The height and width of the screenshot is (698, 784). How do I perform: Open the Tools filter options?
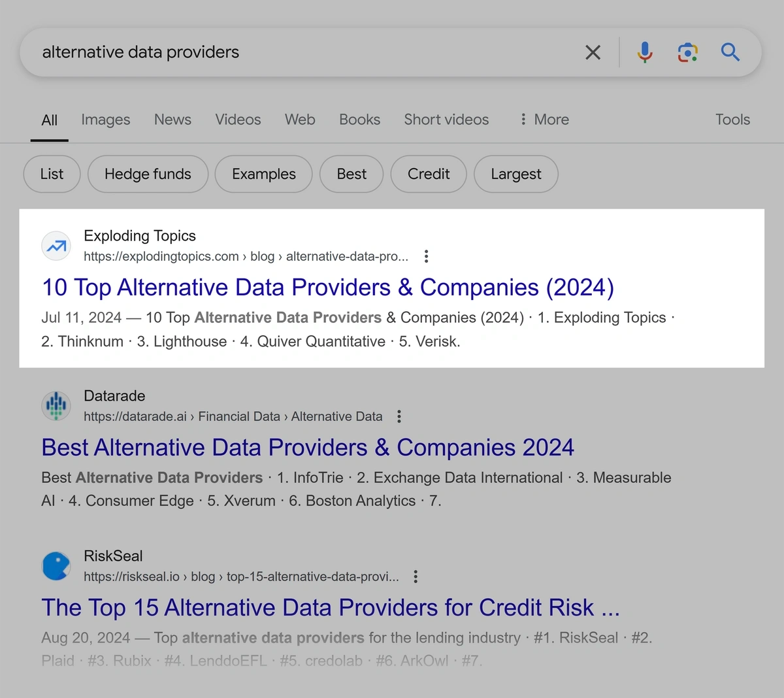[732, 120]
